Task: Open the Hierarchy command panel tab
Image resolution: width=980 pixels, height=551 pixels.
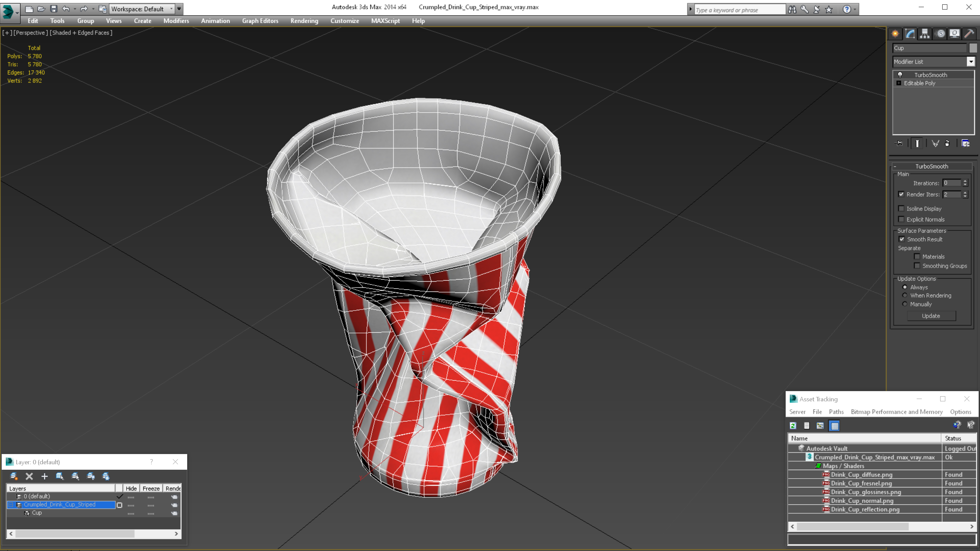Action: [925, 34]
